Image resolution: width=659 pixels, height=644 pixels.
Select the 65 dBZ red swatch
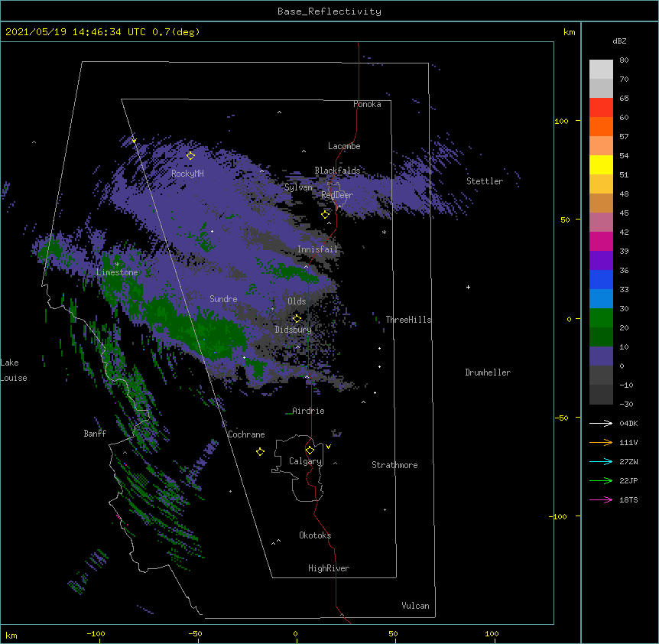pos(601,107)
